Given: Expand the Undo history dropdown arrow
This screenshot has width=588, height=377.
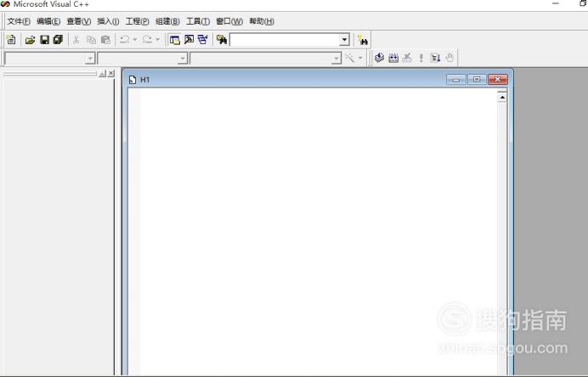Looking at the screenshot, I should [135, 40].
